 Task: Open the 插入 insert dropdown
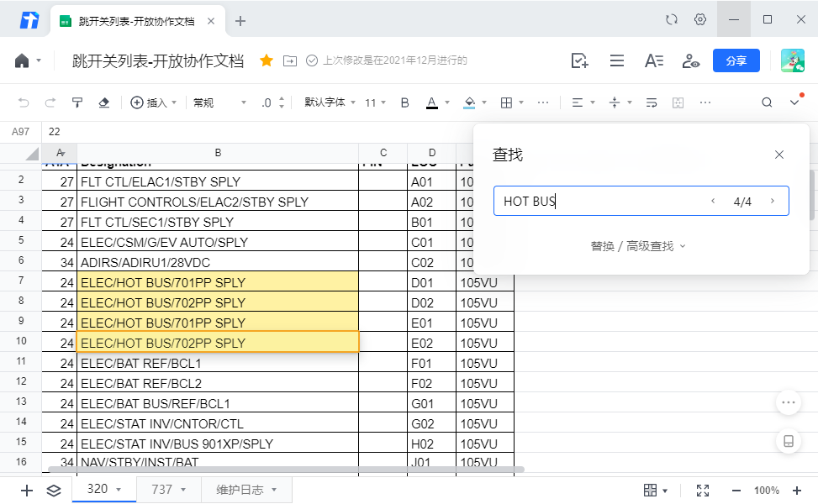tap(153, 102)
